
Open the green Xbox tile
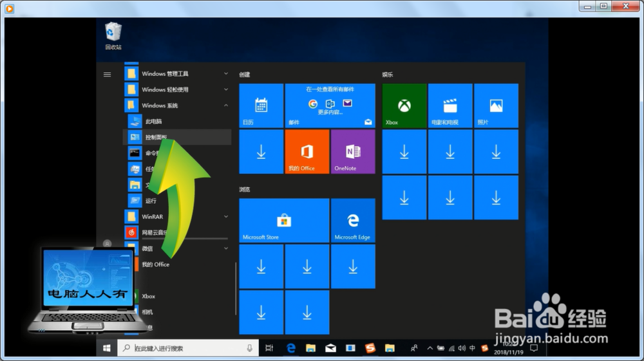pos(404,106)
